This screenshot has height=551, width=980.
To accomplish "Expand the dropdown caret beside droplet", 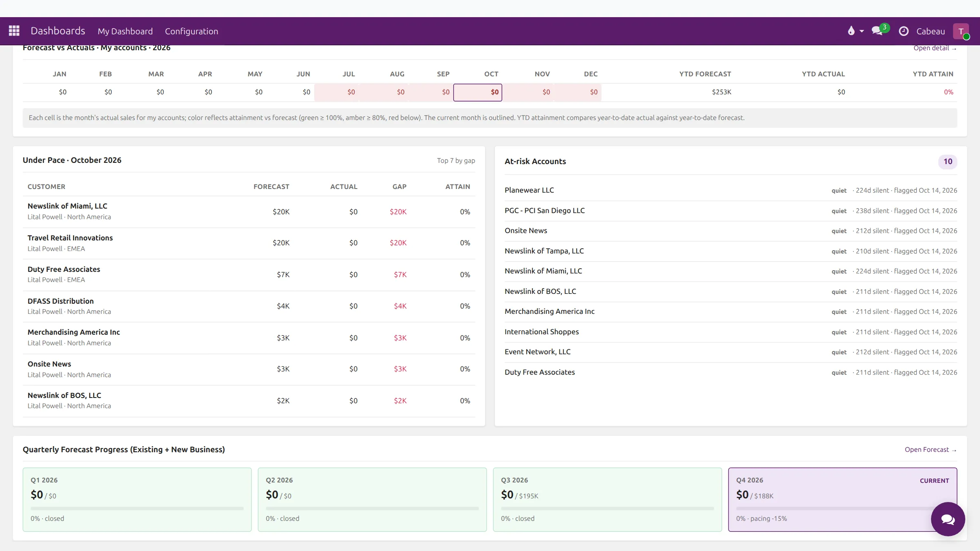I will pyautogui.click(x=862, y=31).
